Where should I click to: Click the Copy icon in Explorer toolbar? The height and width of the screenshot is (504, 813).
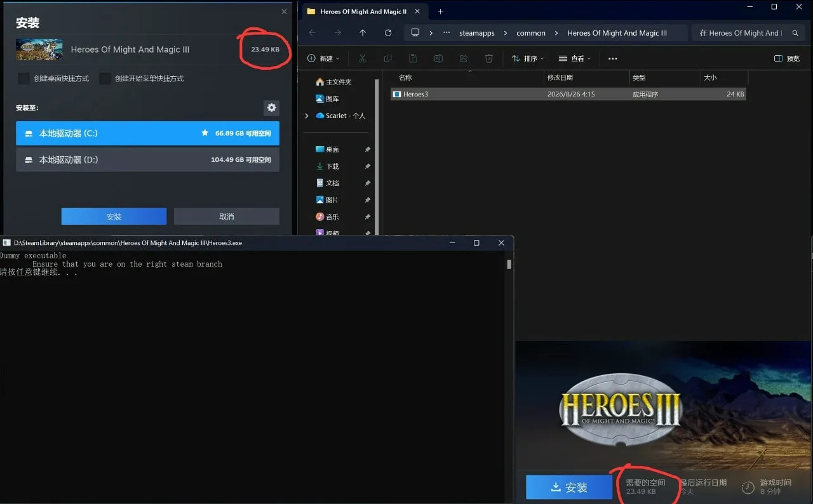tap(387, 58)
